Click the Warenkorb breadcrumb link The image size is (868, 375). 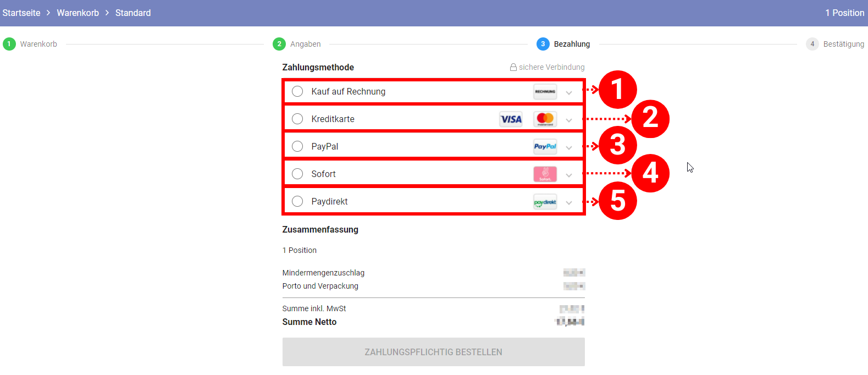(x=78, y=13)
